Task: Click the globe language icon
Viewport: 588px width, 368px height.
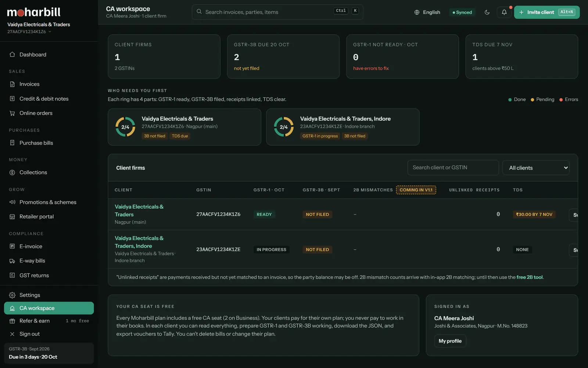Action: [x=417, y=12]
